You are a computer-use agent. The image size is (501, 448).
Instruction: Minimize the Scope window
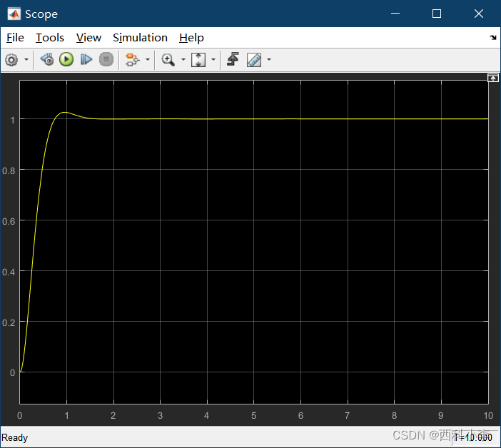pos(395,14)
